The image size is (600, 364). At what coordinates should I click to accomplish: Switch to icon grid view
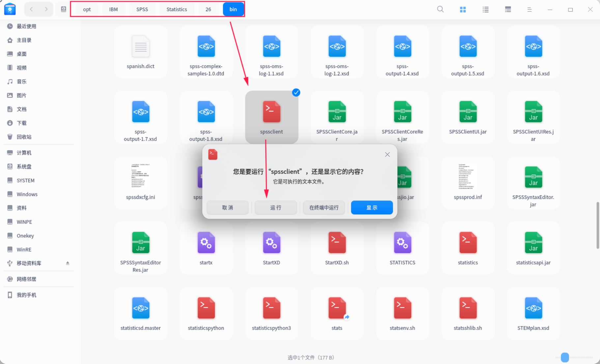[x=463, y=10]
